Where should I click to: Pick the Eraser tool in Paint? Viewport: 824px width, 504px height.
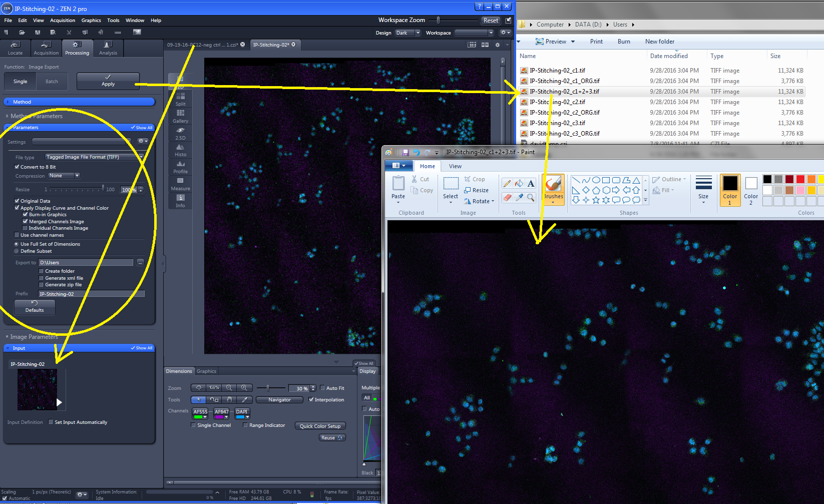coord(507,197)
